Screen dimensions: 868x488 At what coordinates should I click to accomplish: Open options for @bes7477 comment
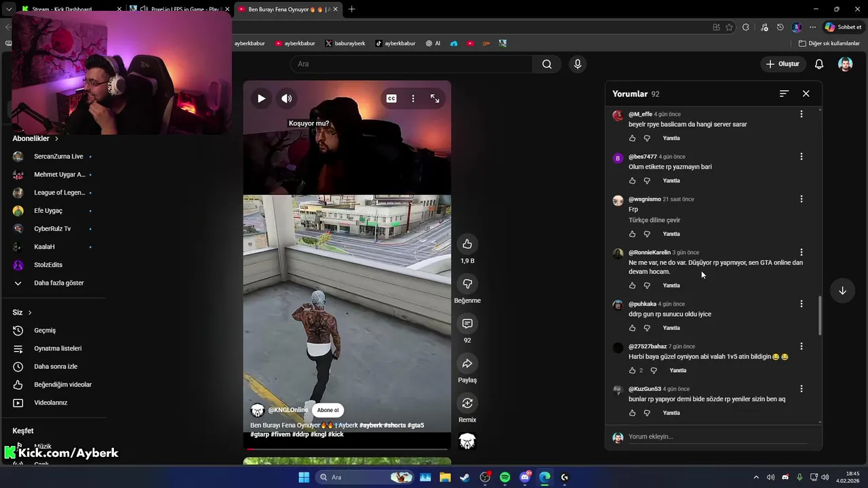point(801,157)
